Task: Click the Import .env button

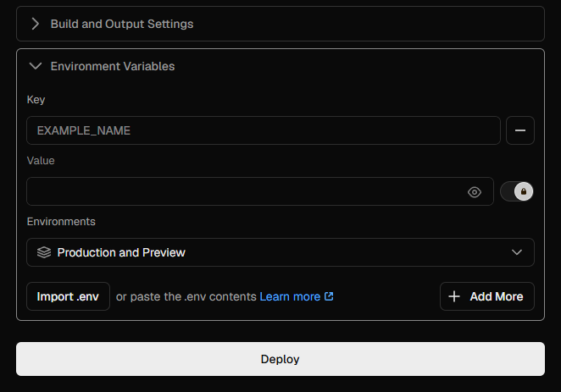Action: (68, 296)
